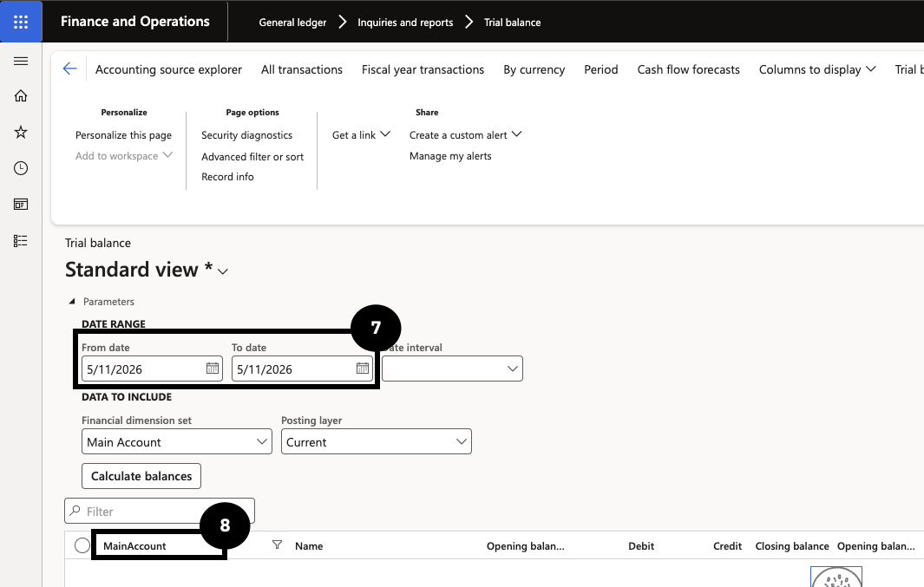
Task: Click MainAccount column filter icon
Action: 277,545
